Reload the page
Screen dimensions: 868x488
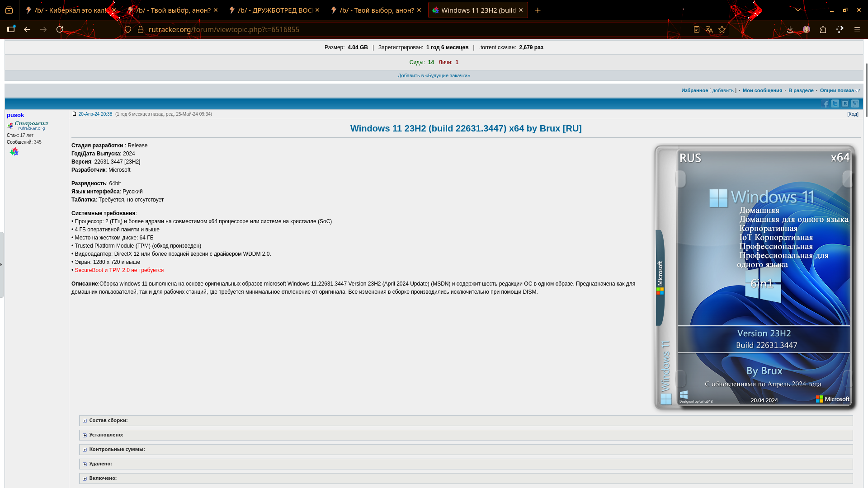[x=60, y=29]
